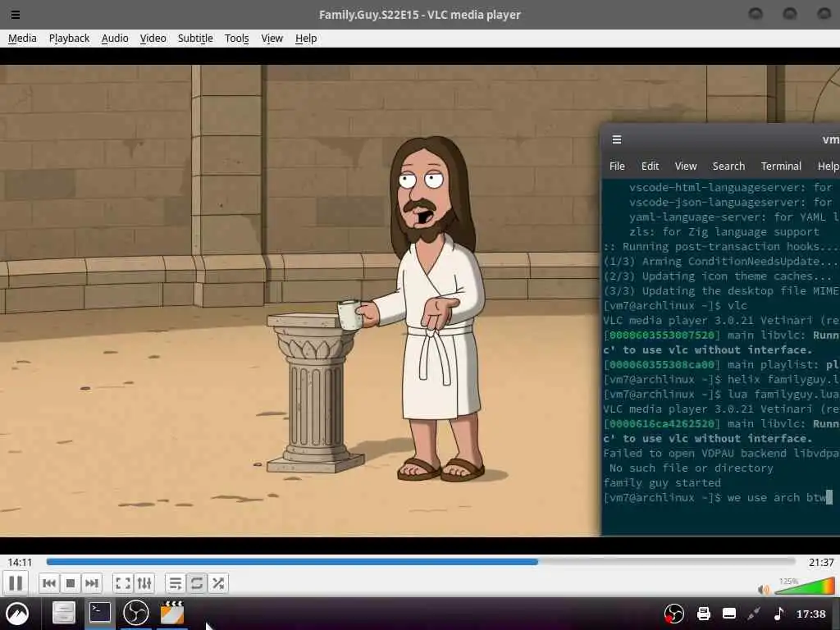
Task: Open the keyboard tray icon
Action: tap(729, 614)
